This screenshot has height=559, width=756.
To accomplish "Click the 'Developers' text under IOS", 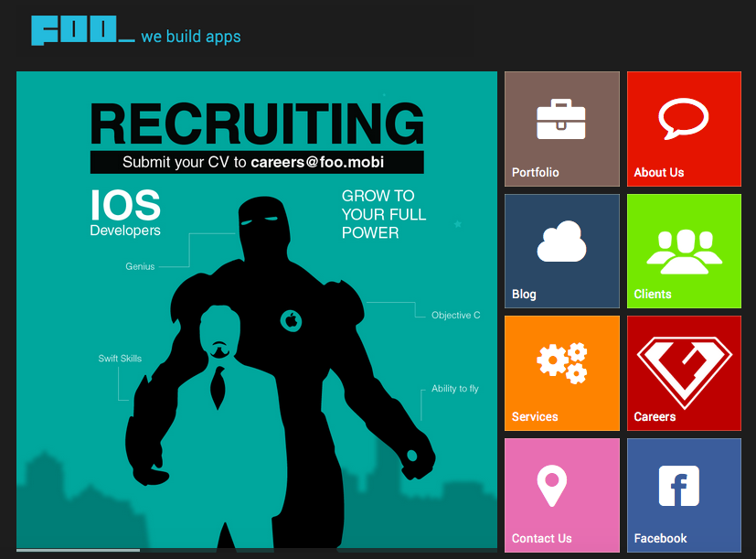I will [x=125, y=231].
